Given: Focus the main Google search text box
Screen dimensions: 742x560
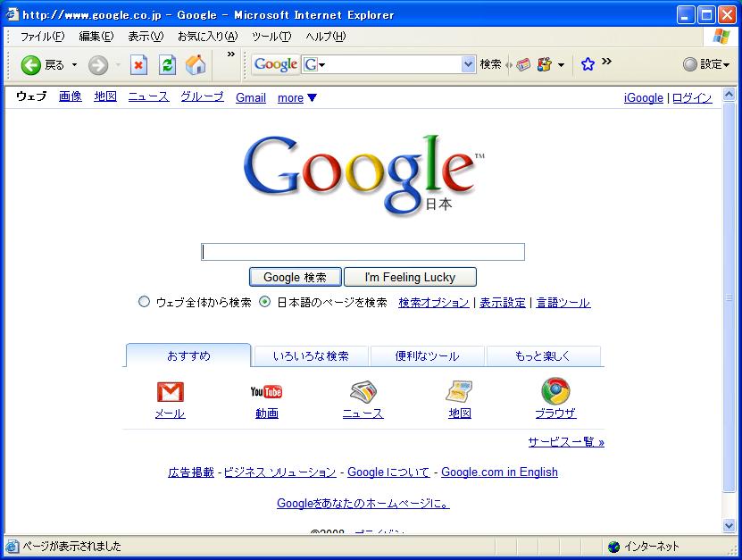Looking at the screenshot, I should (363, 252).
